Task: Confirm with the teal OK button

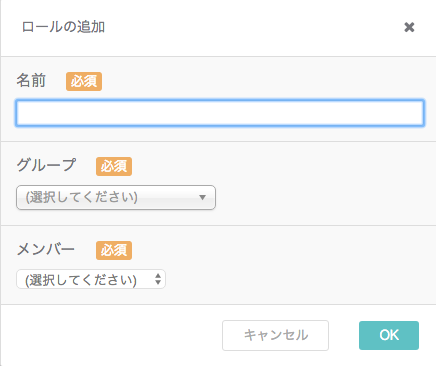Action: [x=389, y=335]
